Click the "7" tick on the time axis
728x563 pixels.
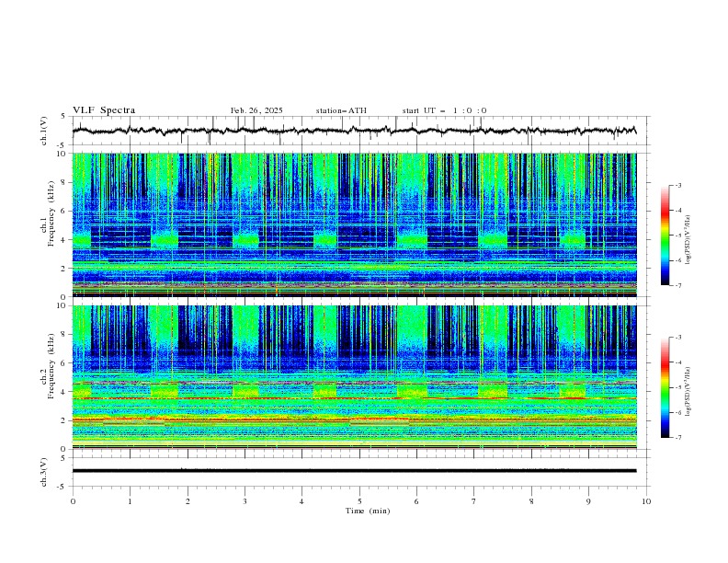coord(474,501)
